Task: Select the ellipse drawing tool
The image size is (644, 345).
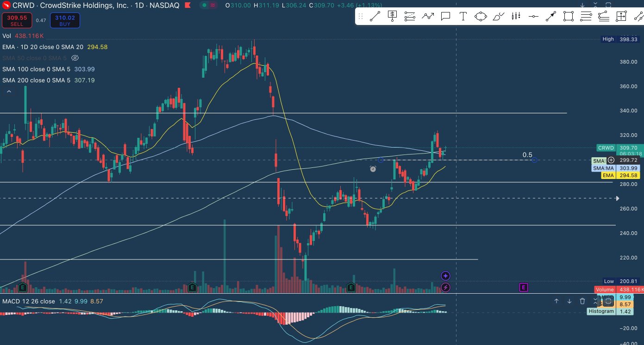Action: click(x=481, y=17)
